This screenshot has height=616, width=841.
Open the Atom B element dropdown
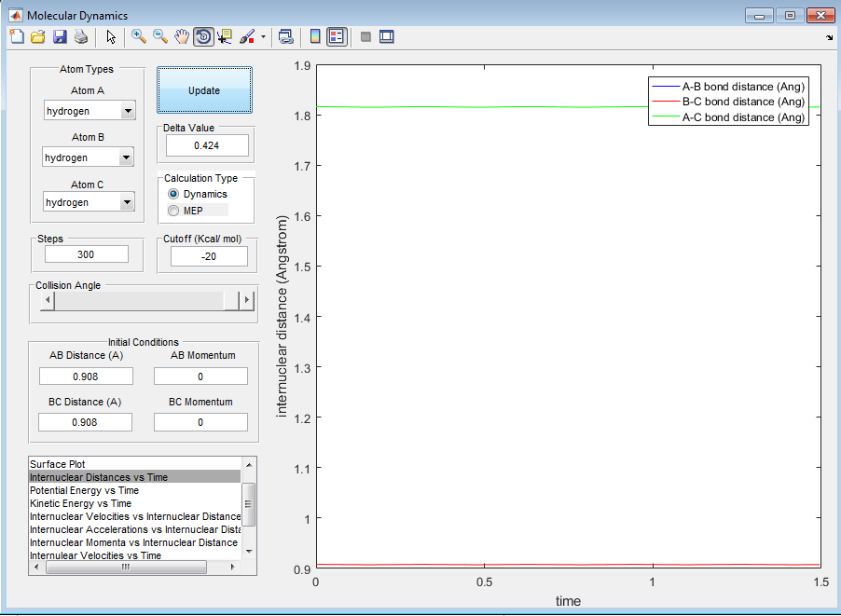(x=127, y=157)
